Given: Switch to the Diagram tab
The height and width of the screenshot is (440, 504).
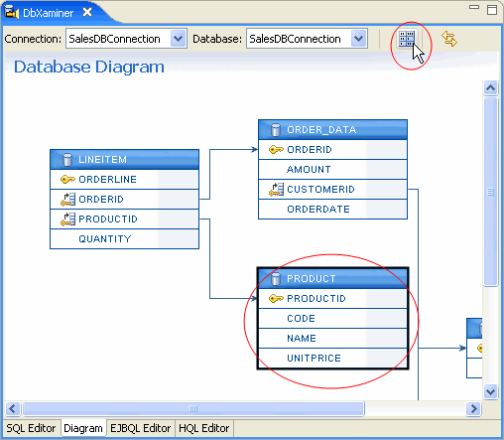Looking at the screenshot, I should click(83, 428).
